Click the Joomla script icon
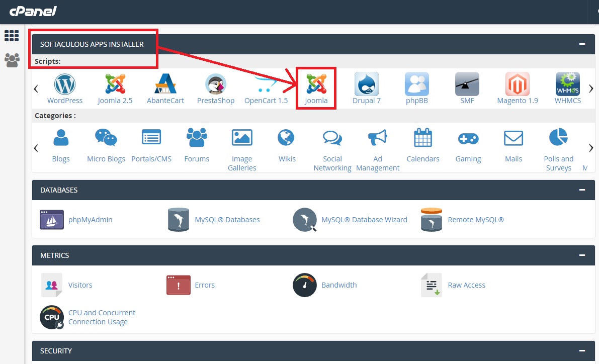This screenshot has height=364, width=599. 316,84
